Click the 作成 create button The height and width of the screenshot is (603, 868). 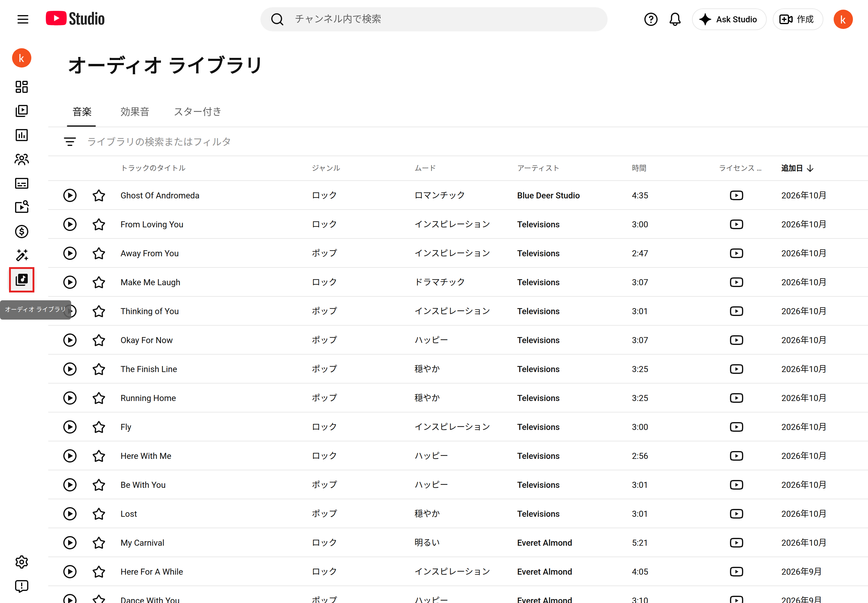(797, 19)
